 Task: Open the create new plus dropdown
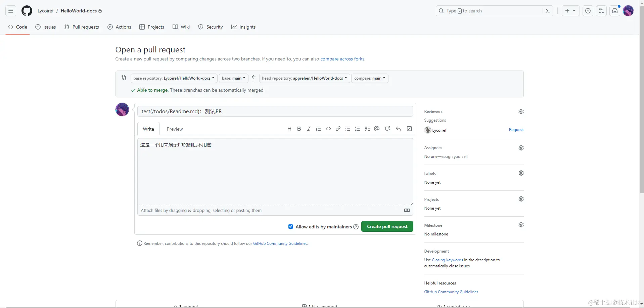pyautogui.click(x=570, y=11)
